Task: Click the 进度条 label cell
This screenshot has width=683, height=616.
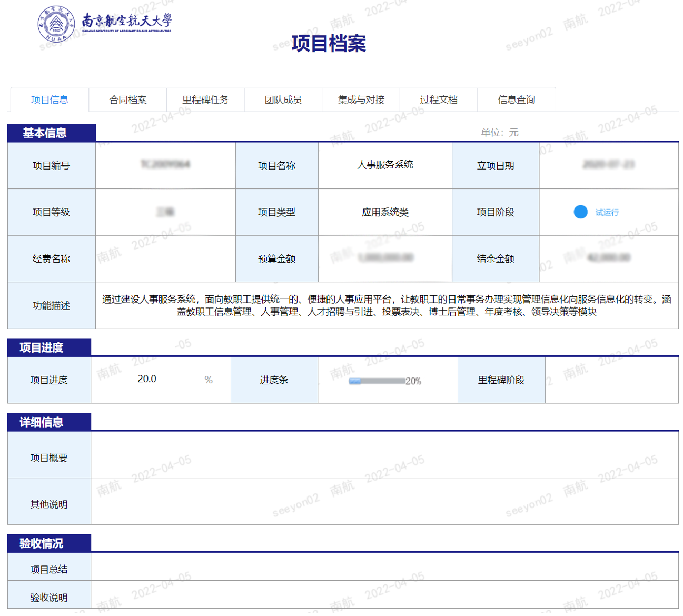Action: (x=274, y=380)
